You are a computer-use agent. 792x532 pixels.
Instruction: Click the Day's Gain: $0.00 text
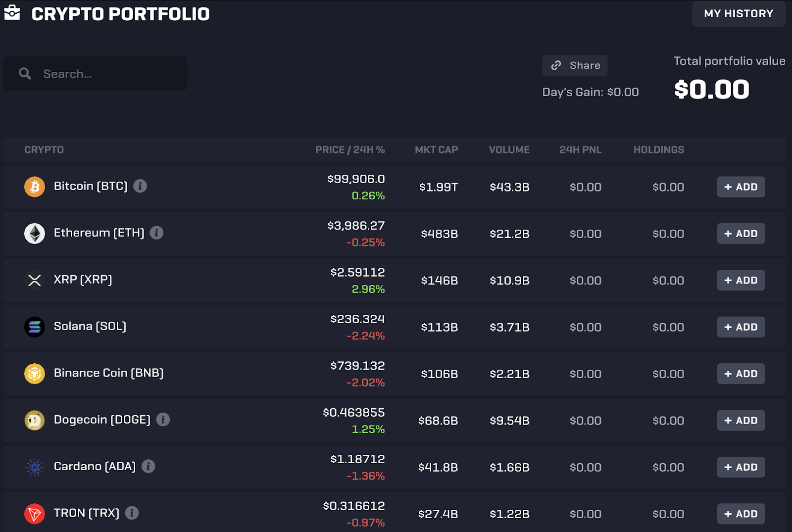(x=591, y=92)
